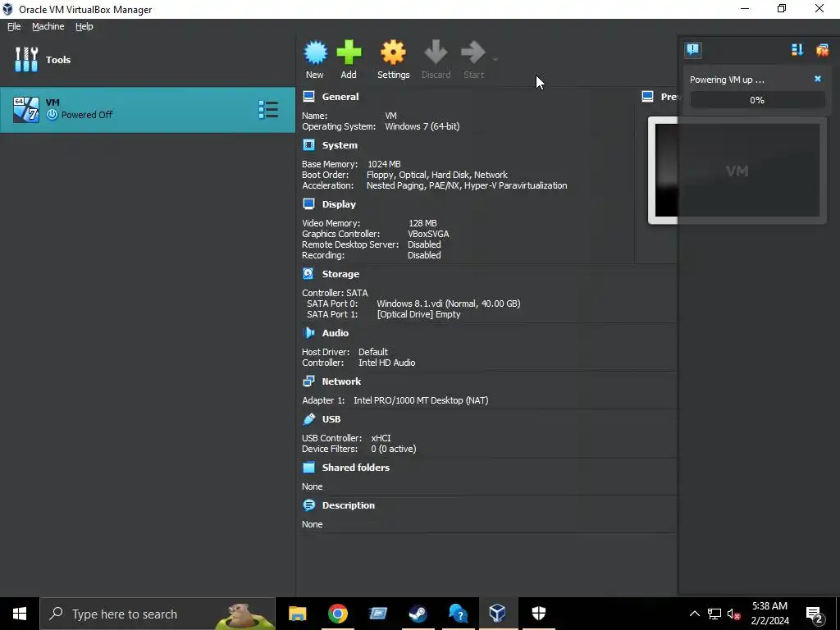Open the Help menu
Screen dimensions: 840x630
tap(84, 26)
